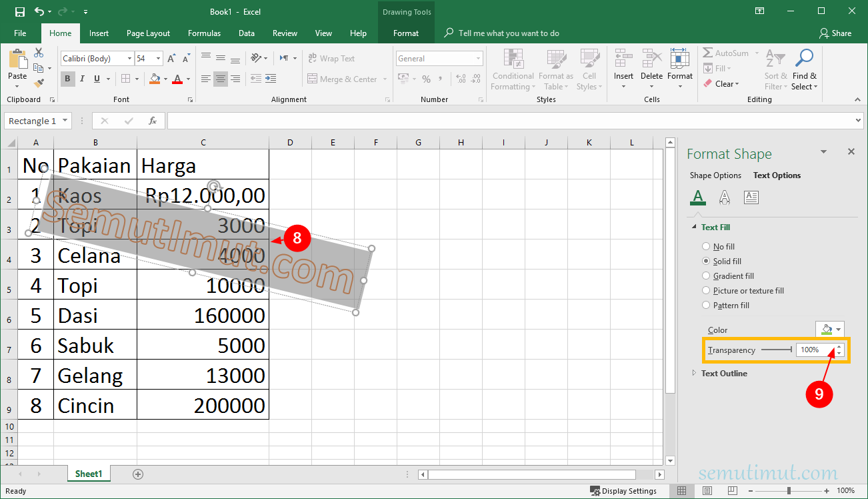
Task: Select the Sheet1 tab
Action: pyautogui.click(x=89, y=474)
